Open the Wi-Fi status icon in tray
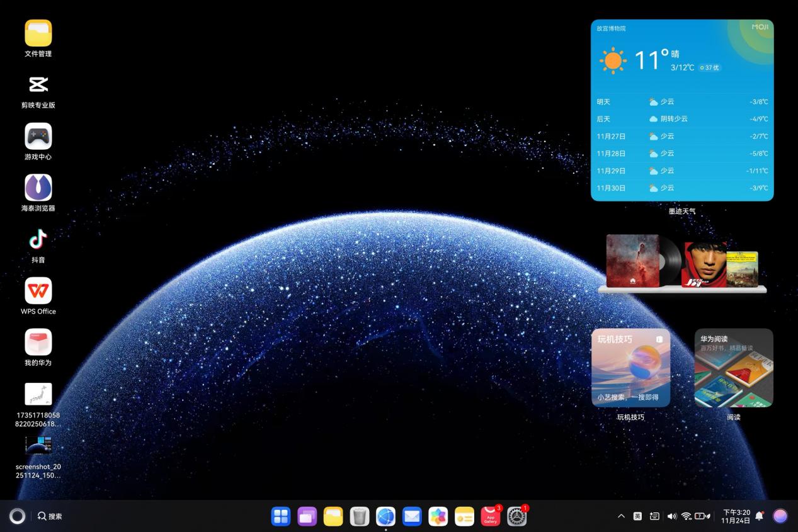 (687, 516)
